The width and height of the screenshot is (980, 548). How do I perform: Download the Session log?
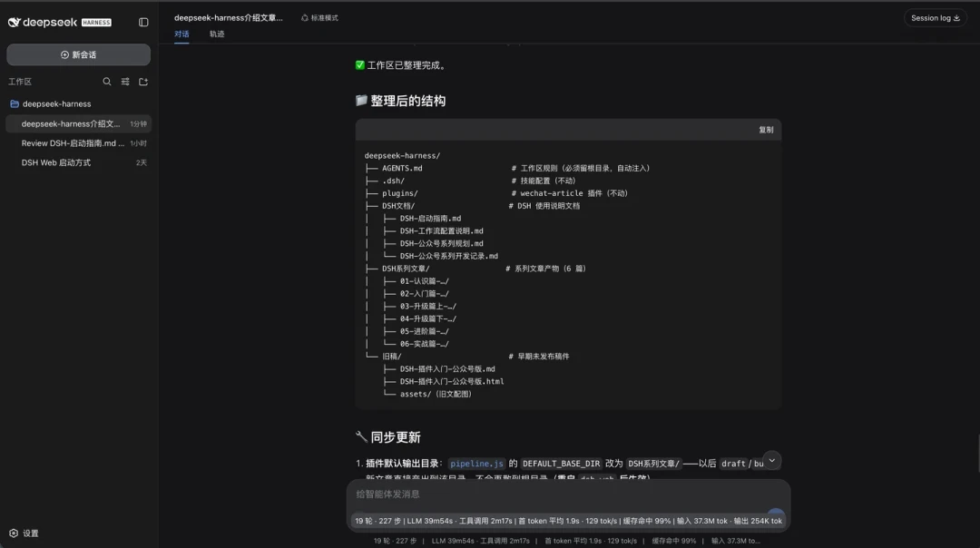tap(935, 18)
